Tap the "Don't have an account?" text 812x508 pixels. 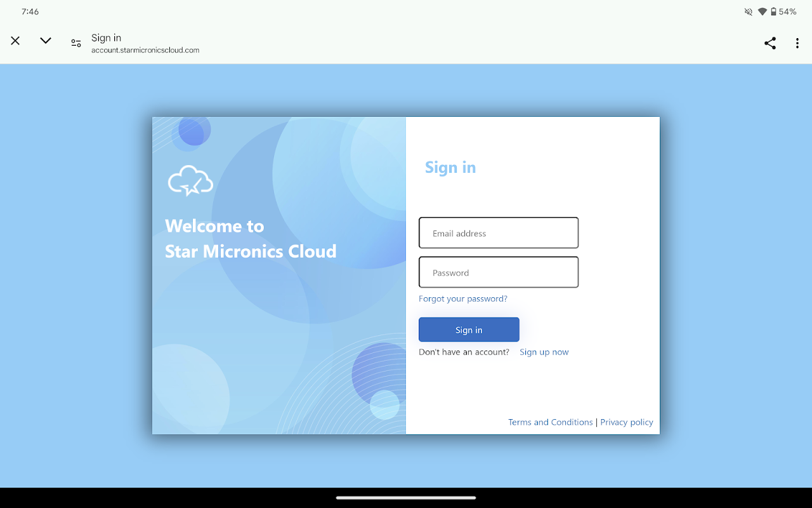pyautogui.click(x=464, y=352)
